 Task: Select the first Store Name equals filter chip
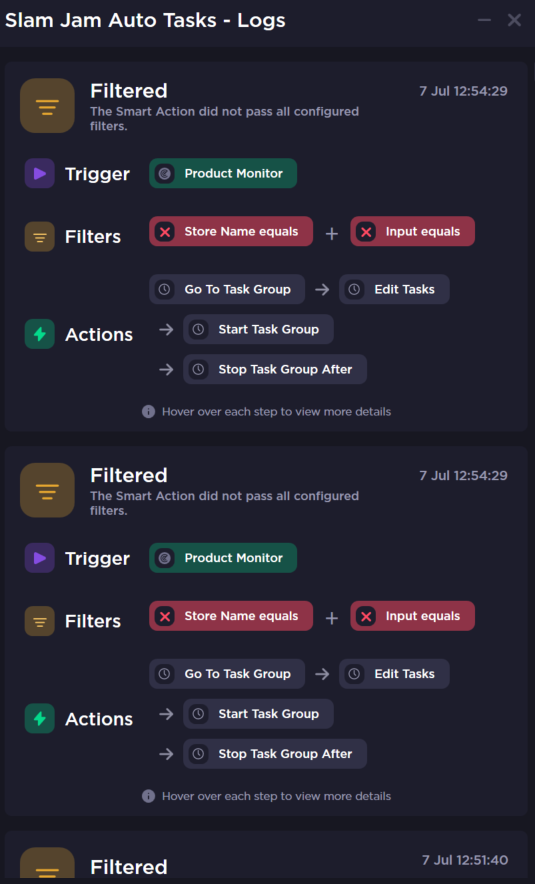(x=231, y=231)
